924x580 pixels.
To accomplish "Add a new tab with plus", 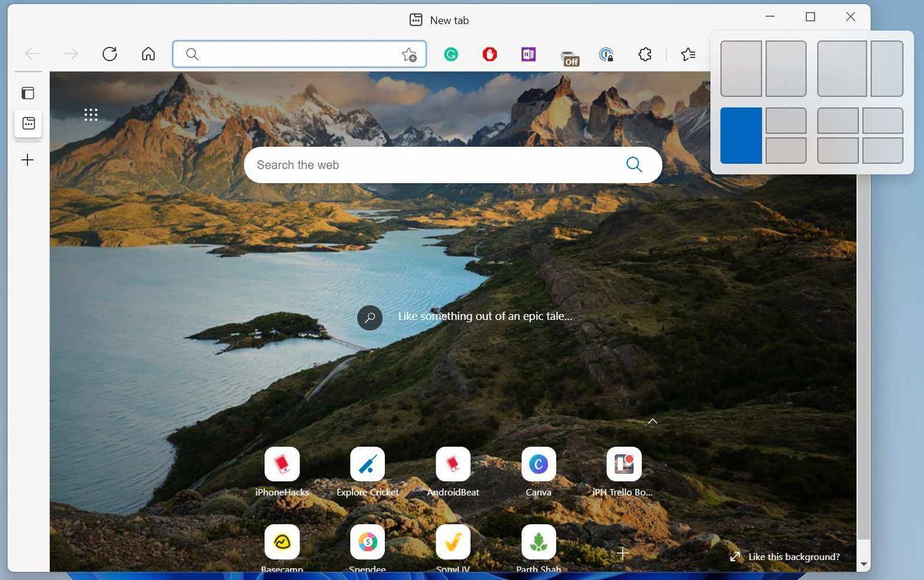I will coord(28,160).
